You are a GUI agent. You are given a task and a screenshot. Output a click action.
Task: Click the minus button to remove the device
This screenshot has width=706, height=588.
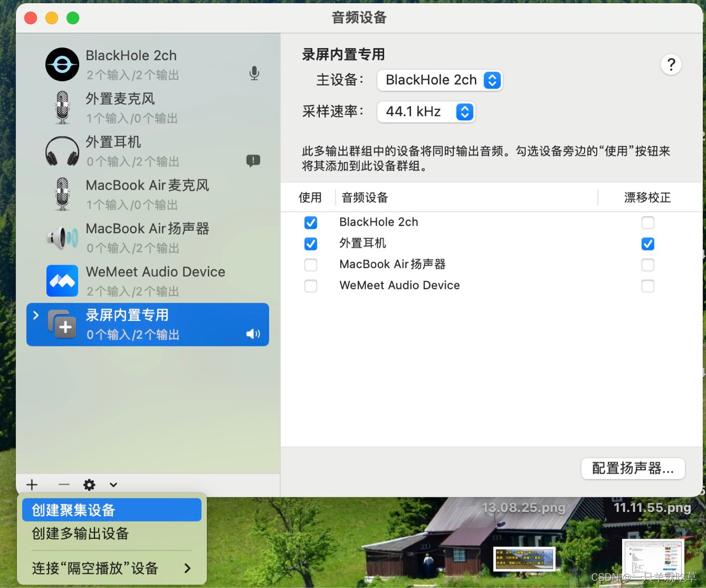tap(64, 485)
